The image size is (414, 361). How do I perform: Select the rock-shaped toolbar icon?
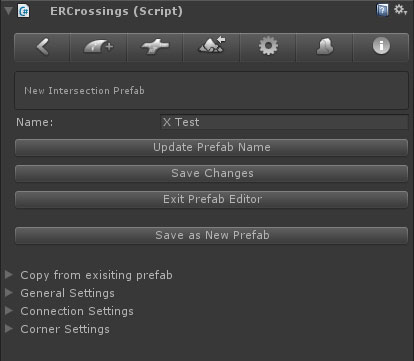[x=324, y=47]
